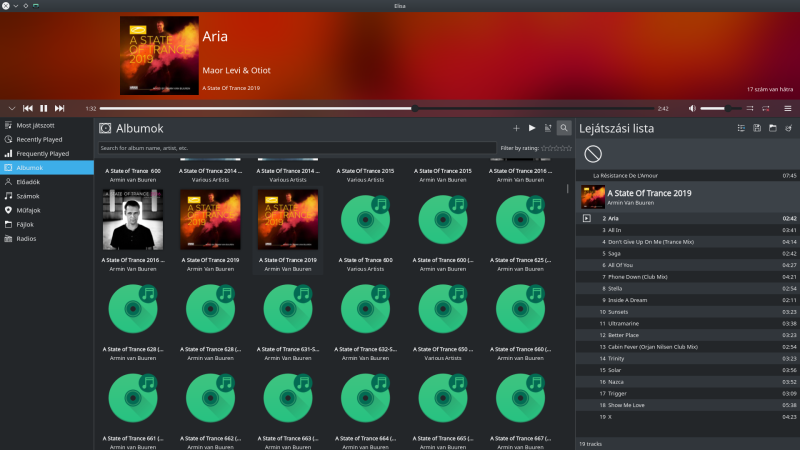Select playlist track 19 X

687,417
